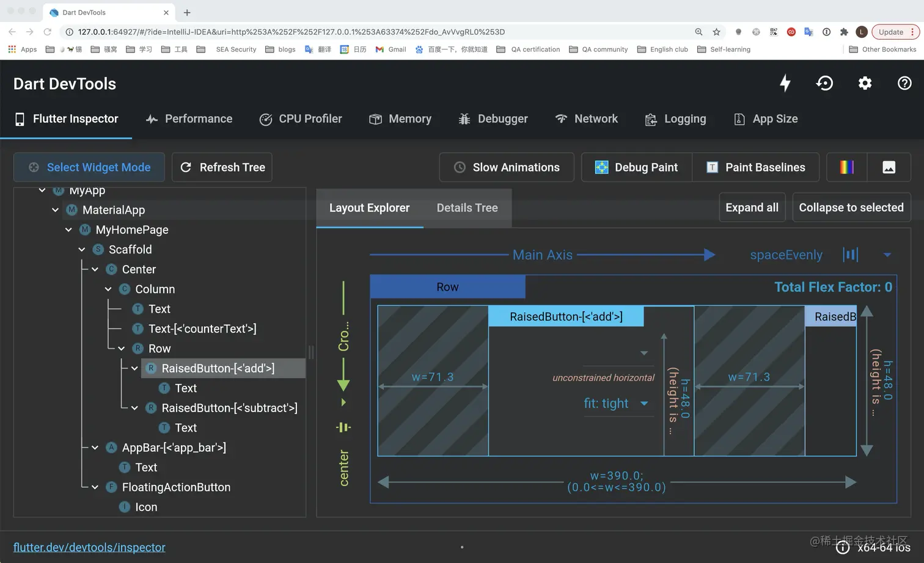
Task: Click the AppBar widget icon
Action: coord(111,448)
